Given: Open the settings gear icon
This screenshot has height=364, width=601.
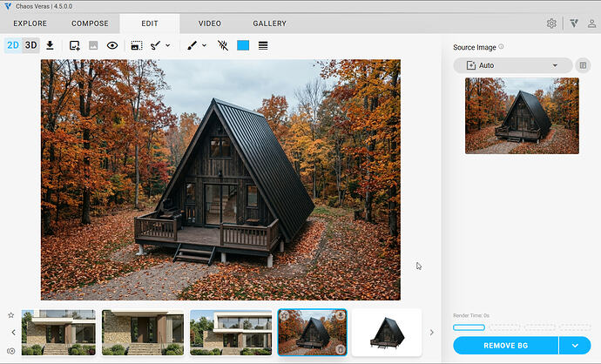Looking at the screenshot, I should [x=551, y=24].
